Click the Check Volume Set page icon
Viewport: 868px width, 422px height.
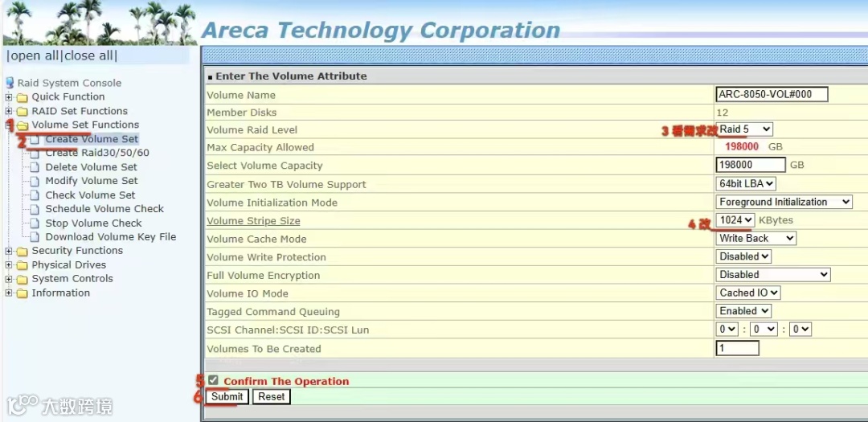click(x=35, y=195)
